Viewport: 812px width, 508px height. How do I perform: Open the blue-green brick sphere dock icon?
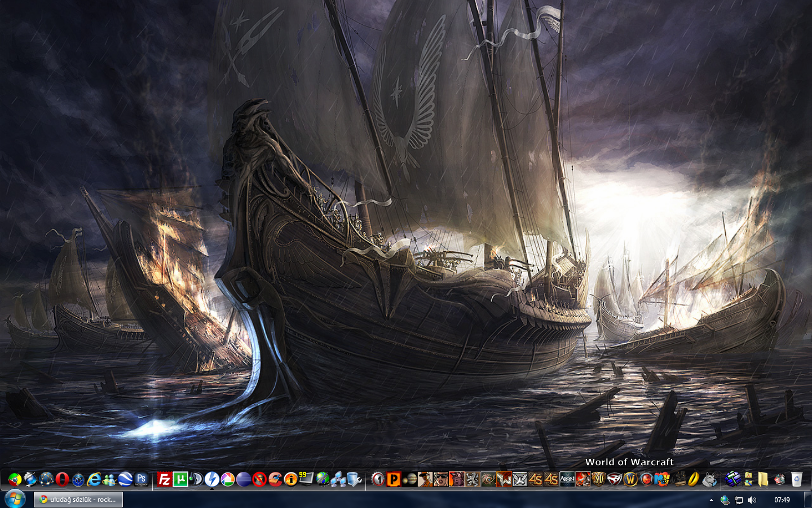pyautogui.click(x=733, y=480)
